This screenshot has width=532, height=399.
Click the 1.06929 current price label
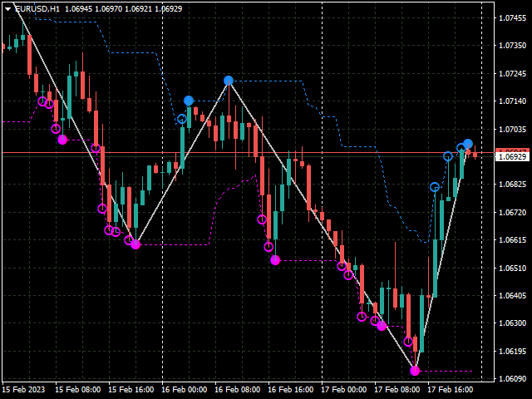[x=512, y=157]
